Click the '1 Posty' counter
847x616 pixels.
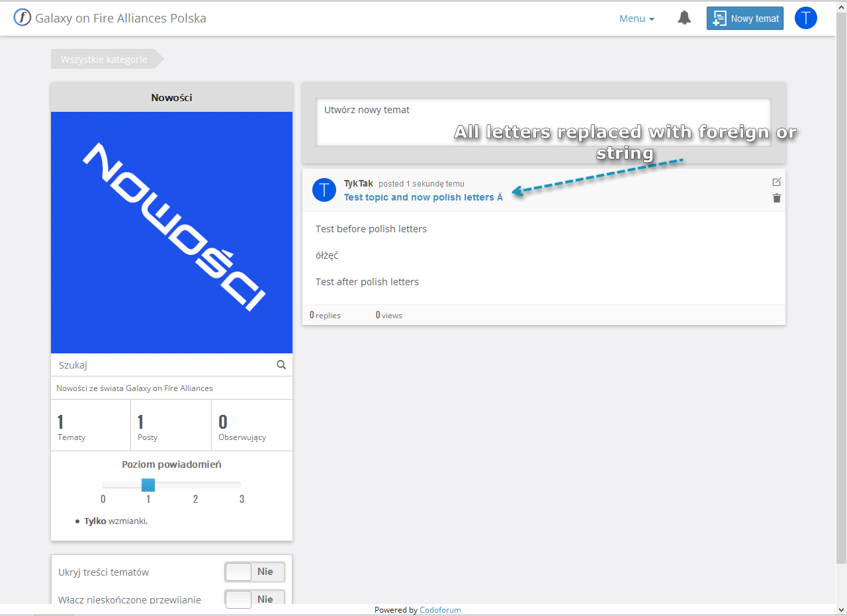coord(171,425)
